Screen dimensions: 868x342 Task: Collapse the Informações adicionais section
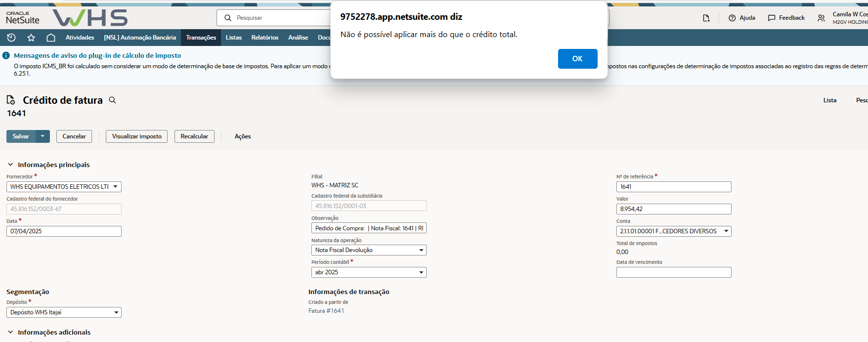pos(10,332)
